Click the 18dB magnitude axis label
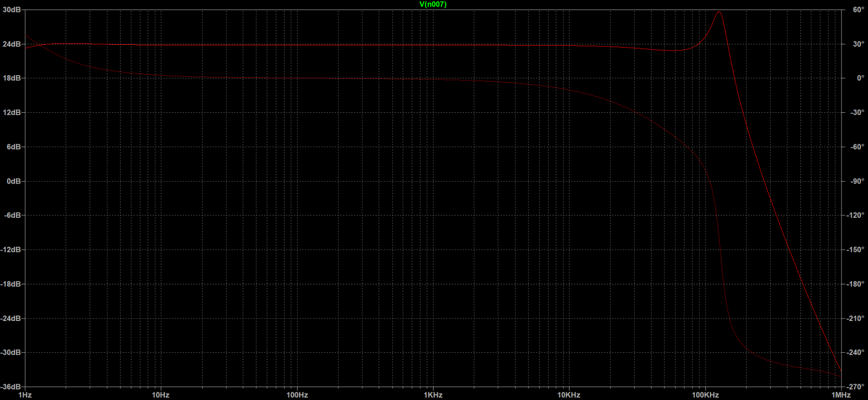The width and height of the screenshot is (868, 400). click(12, 78)
